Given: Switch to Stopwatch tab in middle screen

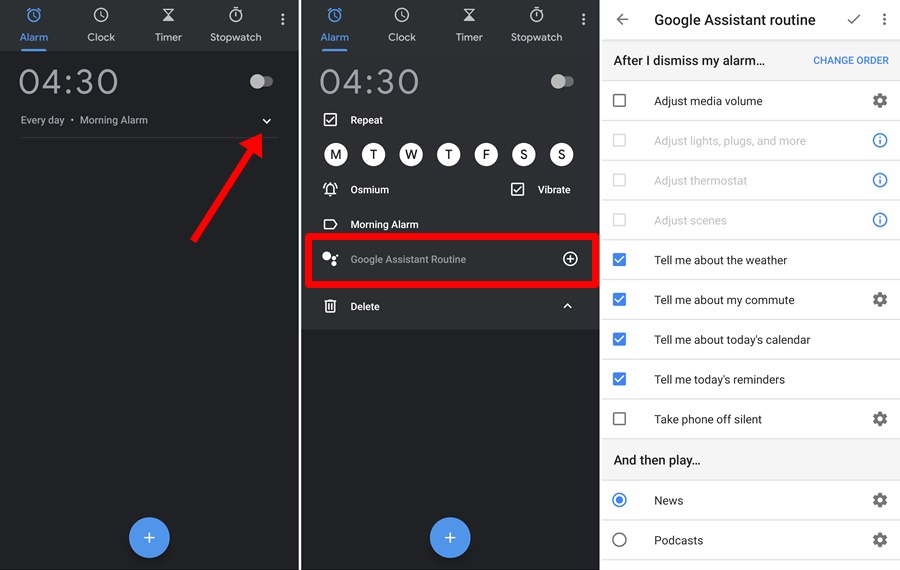Looking at the screenshot, I should pyautogui.click(x=536, y=26).
